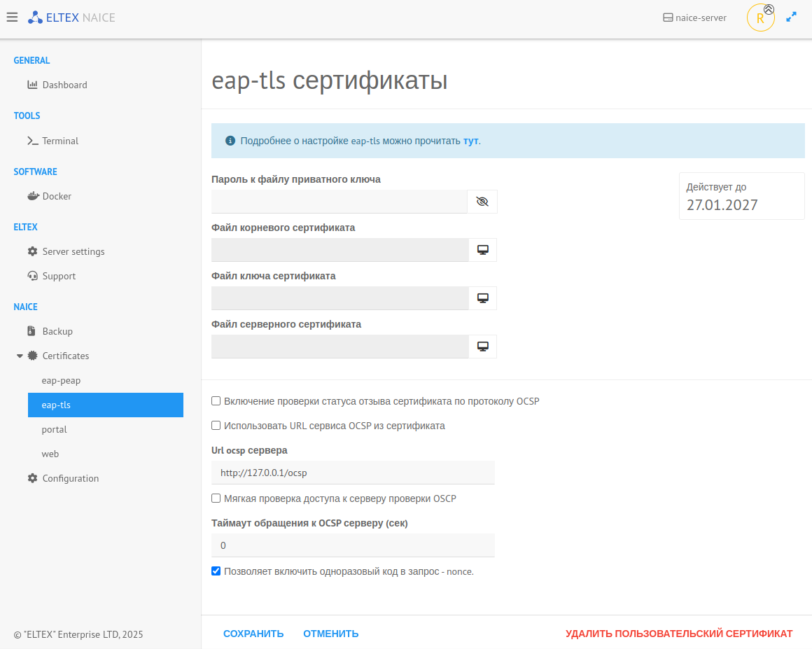
Task: Click the Terminal prompt icon
Action: point(33,141)
